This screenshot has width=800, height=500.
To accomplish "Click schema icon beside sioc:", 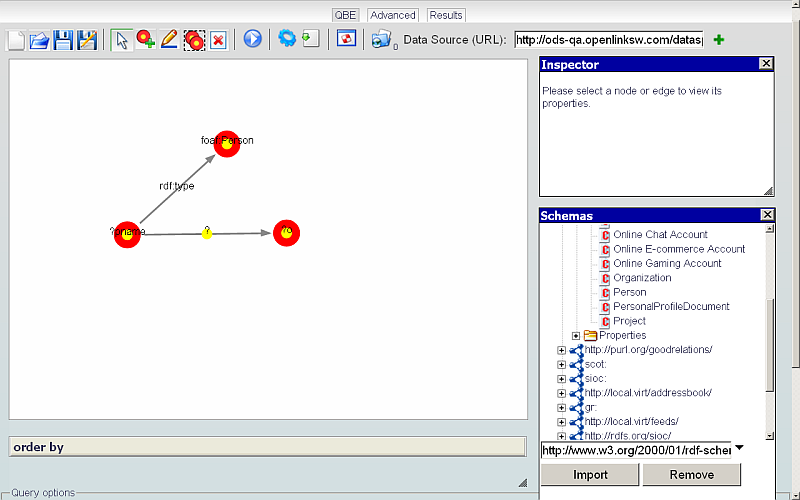I will (x=577, y=379).
